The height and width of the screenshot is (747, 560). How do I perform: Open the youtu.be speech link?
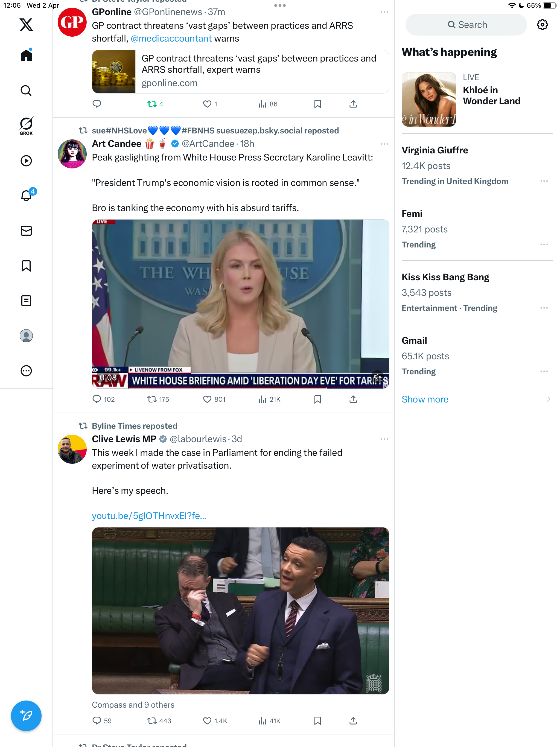click(149, 516)
